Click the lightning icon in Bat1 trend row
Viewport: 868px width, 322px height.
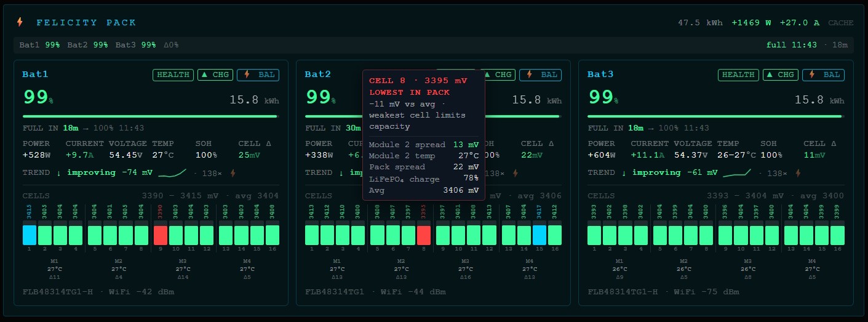pyautogui.click(x=233, y=173)
